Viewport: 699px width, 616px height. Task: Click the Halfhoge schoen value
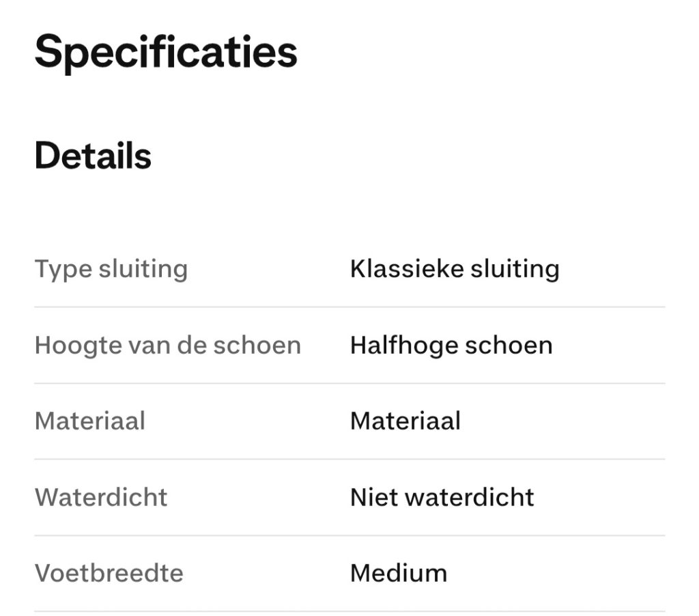(x=451, y=345)
